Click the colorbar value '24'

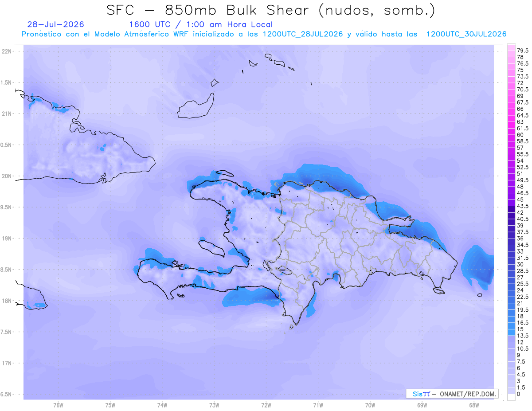(x=520, y=290)
